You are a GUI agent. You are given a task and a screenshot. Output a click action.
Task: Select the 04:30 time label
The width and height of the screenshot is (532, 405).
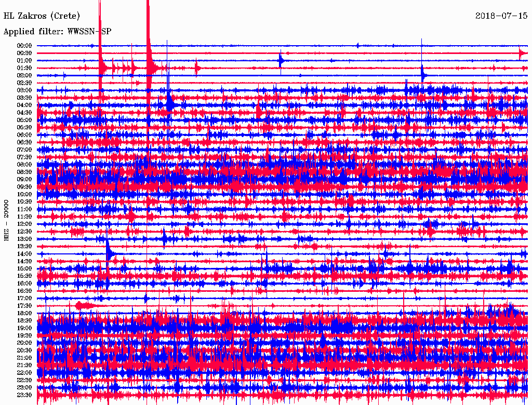pyautogui.click(x=24, y=113)
